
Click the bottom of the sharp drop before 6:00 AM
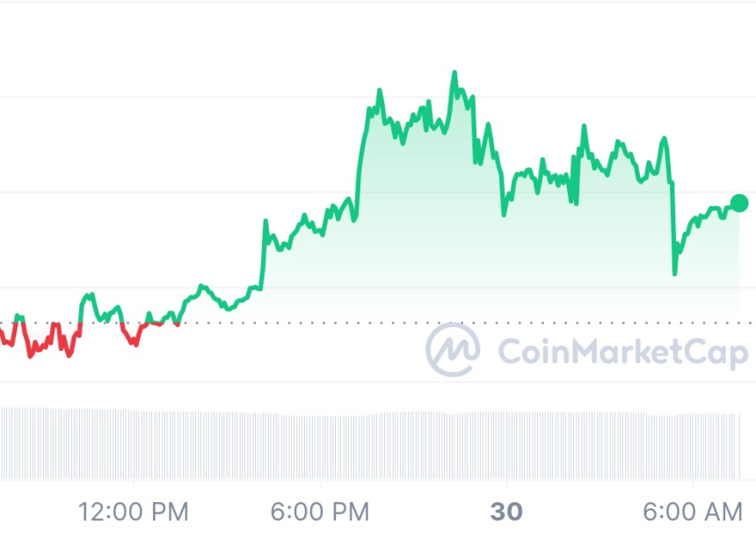[x=674, y=273]
